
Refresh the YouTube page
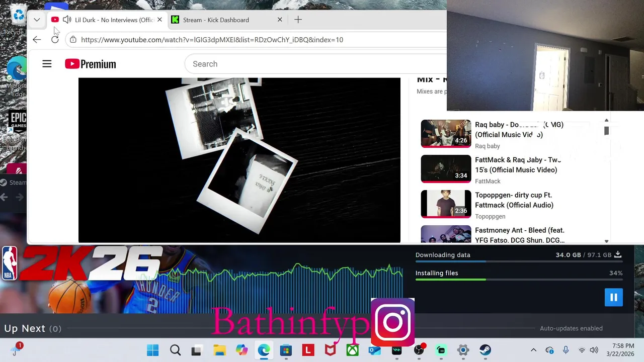(55, 39)
